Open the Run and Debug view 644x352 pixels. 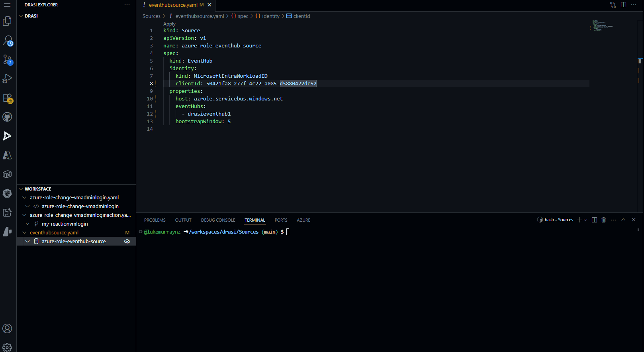click(x=7, y=79)
